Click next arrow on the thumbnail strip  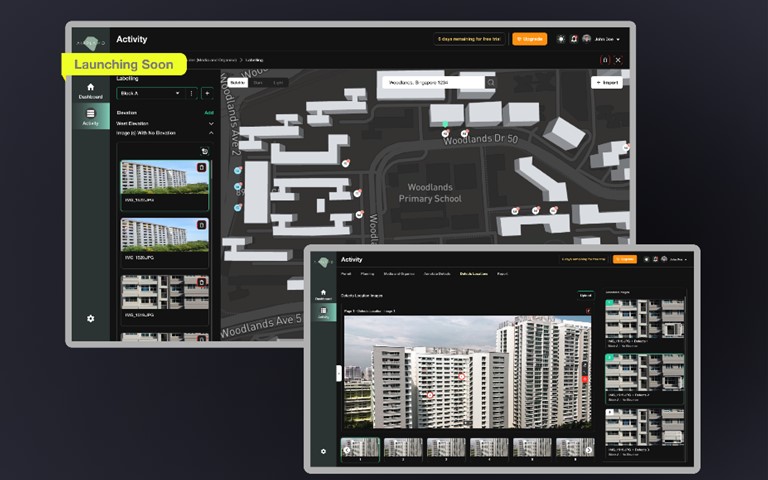tap(589, 449)
